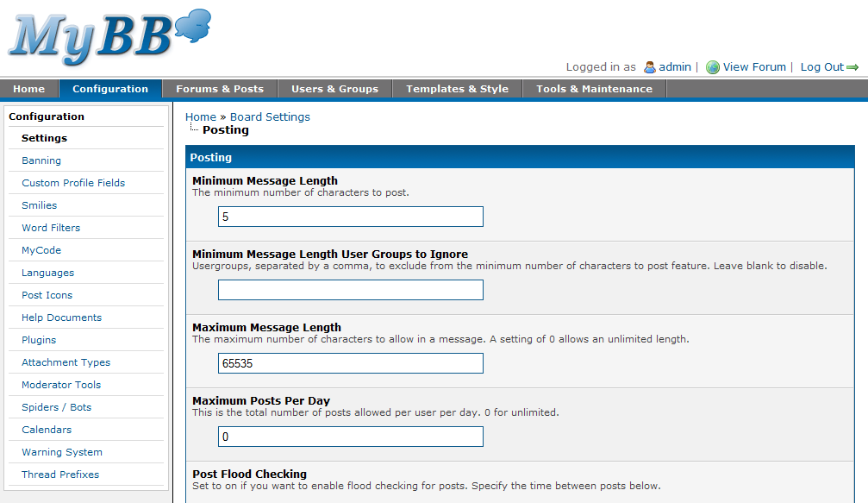
Task: Open Thread Prefixes sidebar link
Action: coord(60,475)
